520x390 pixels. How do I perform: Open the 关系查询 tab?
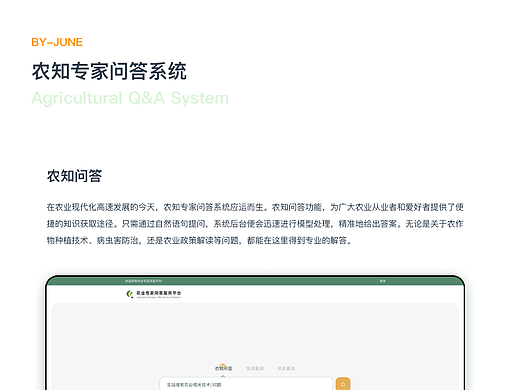[286, 368]
